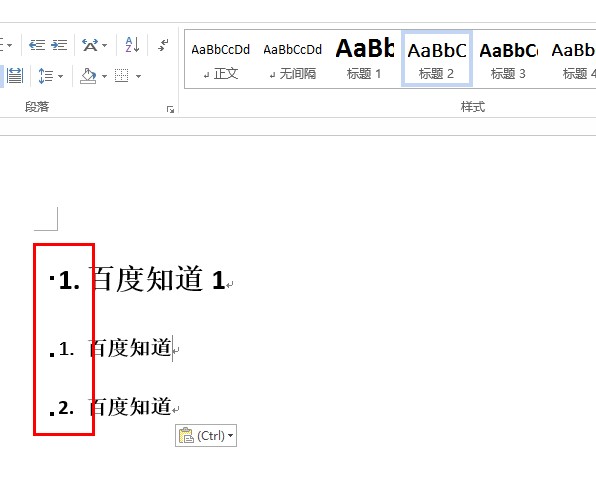Click the Decrease Indent icon
Image resolution: width=596 pixels, height=493 pixels.
pyautogui.click(x=37, y=45)
